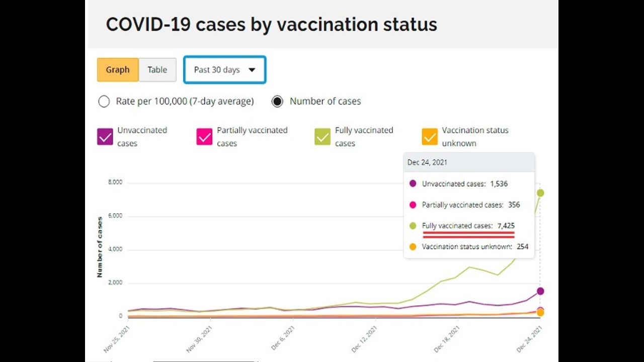Click the orange status unknown data point

point(540,313)
